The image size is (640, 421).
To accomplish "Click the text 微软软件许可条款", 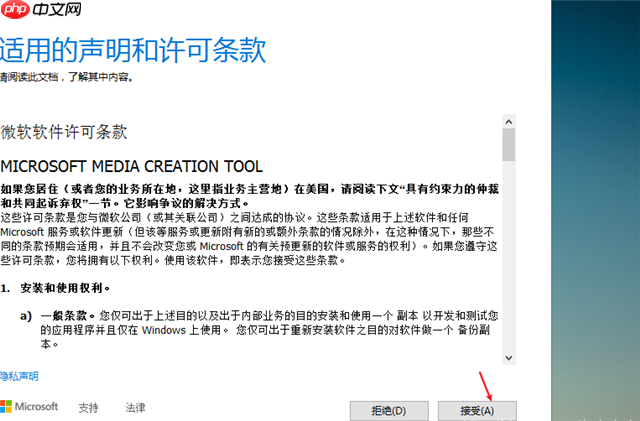I will click(x=64, y=132).
